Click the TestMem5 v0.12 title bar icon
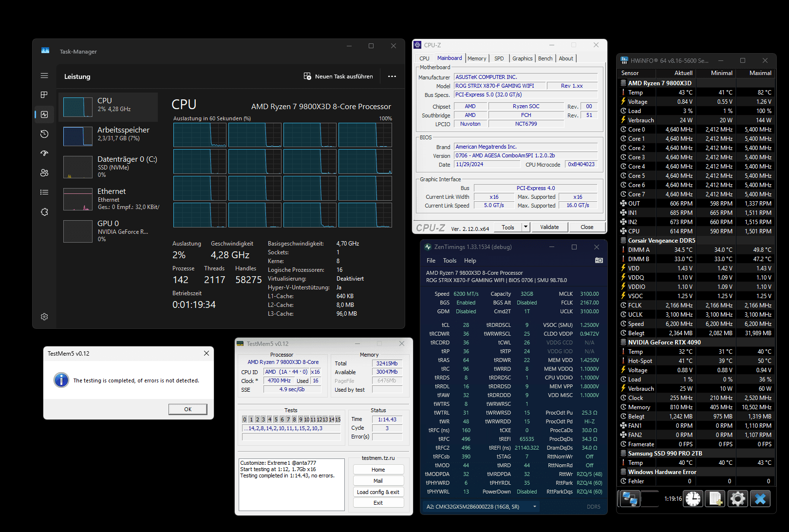 (240, 343)
